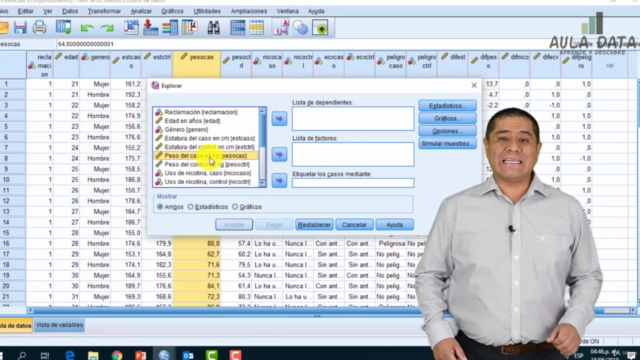Click the pesocas column header
The width and height of the screenshot is (640, 360).
[x=197, y=64]
